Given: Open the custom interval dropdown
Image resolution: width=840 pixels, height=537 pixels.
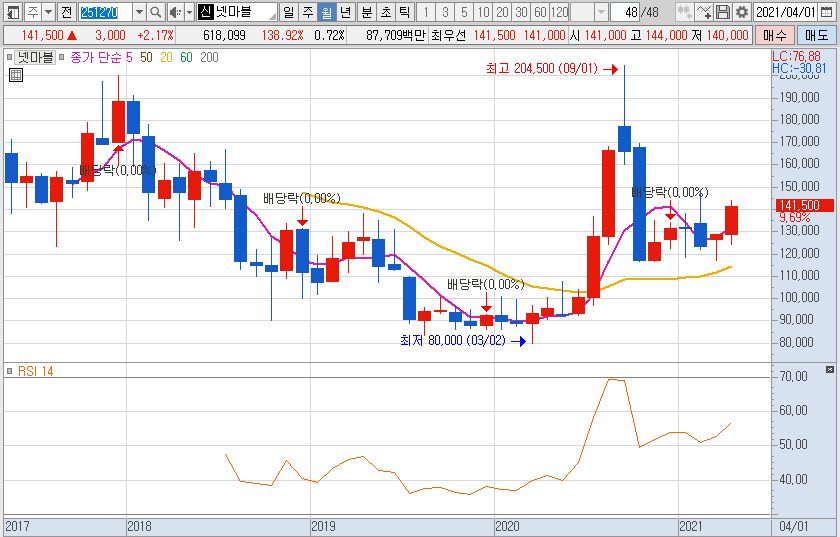Looking at the screenshot, I should coord(602,12).
